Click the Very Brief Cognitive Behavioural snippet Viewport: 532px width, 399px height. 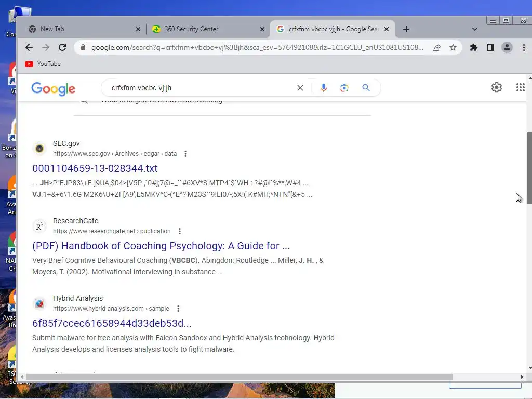(x=178, y=266)
